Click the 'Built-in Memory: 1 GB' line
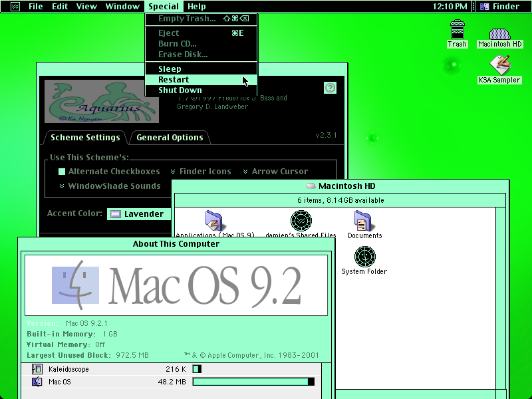 click(x=72, y=334)
